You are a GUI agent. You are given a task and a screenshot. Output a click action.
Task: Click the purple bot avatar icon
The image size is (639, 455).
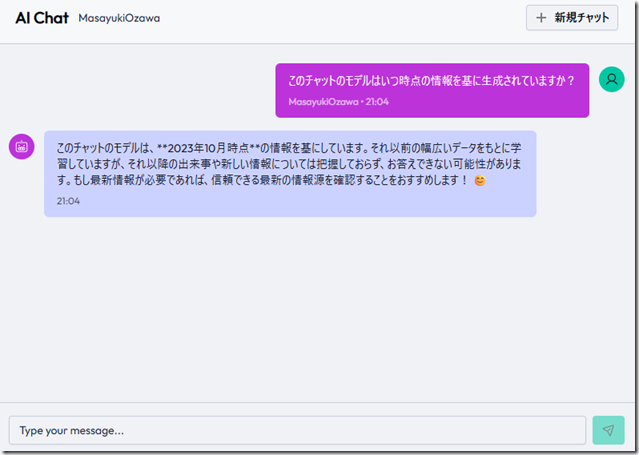22,146
